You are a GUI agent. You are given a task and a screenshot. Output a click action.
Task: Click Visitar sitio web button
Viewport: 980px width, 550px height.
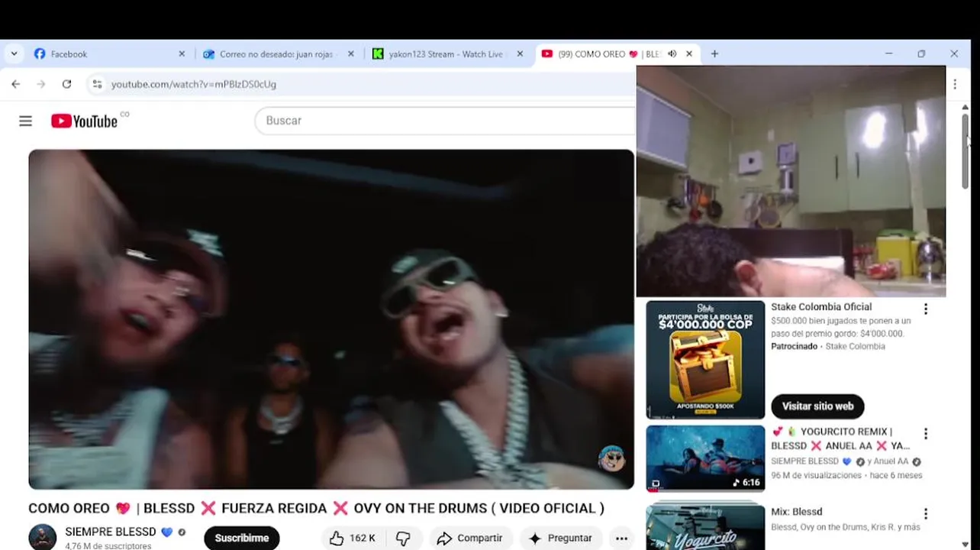point(817,406)
